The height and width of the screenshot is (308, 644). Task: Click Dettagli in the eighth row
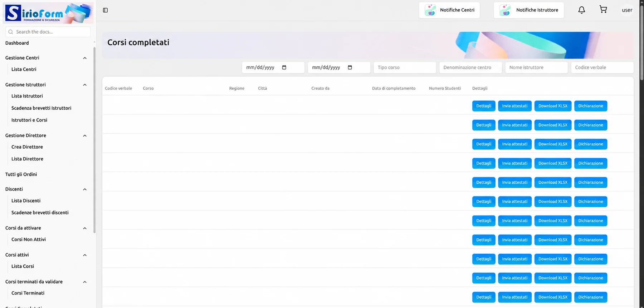pyautogui.click(x=484, y=240)
